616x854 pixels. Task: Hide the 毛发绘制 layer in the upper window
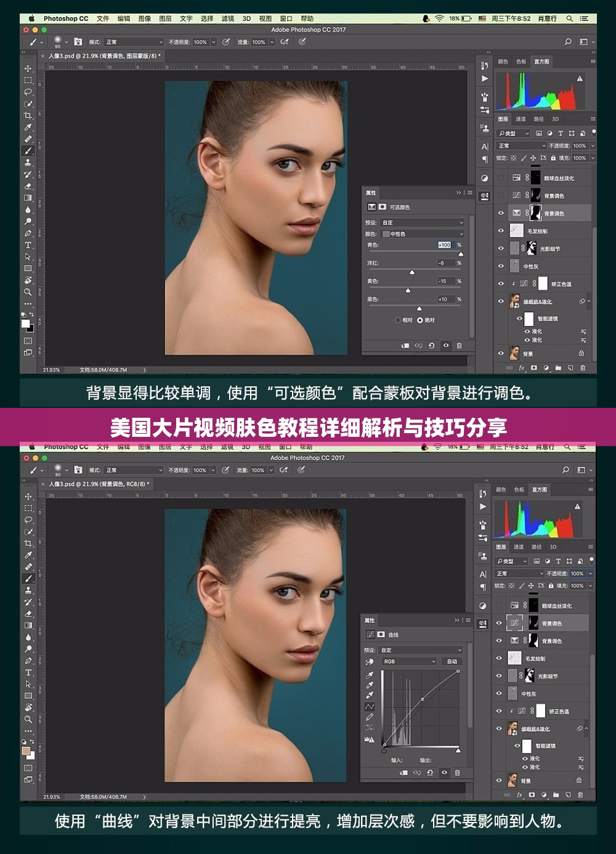coord(500,231)
